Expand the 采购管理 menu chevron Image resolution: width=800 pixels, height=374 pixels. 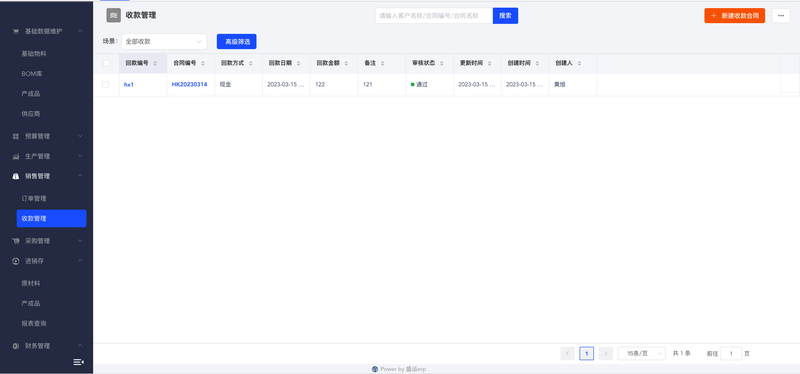coord(80,241)
